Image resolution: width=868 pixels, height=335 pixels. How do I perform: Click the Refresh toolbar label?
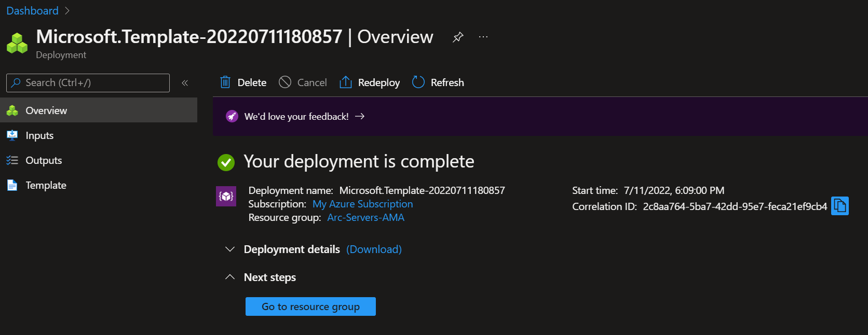point(447,82)
